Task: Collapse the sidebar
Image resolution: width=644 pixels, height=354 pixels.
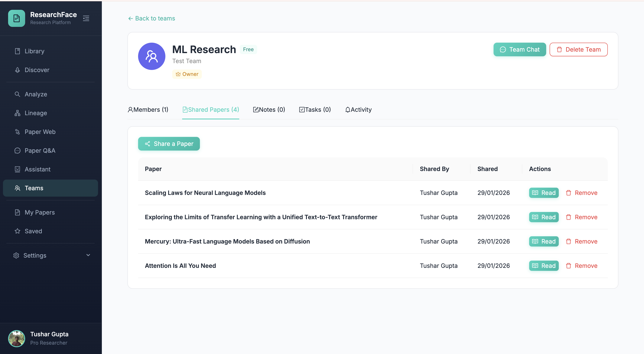Action: click(86, 18)
